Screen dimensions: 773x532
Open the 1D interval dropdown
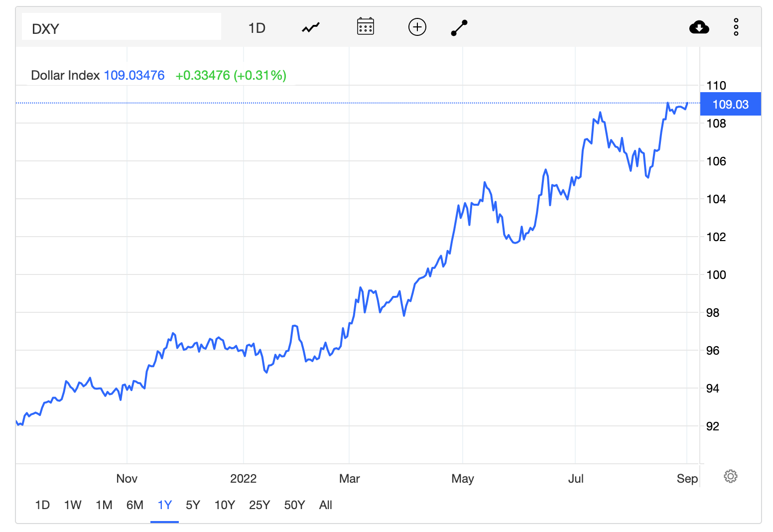pyautogui.click(x=257, y=28)
